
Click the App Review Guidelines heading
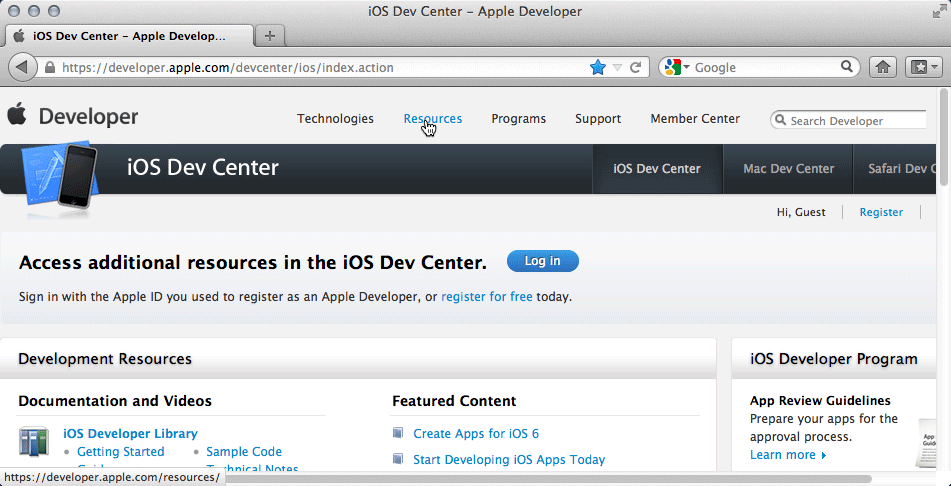820,400
